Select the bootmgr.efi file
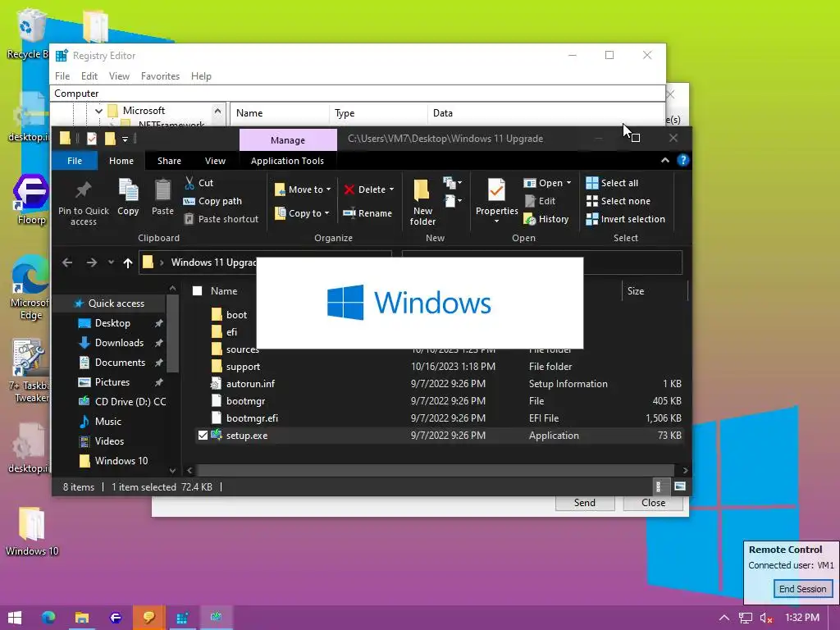 [252, 418]
